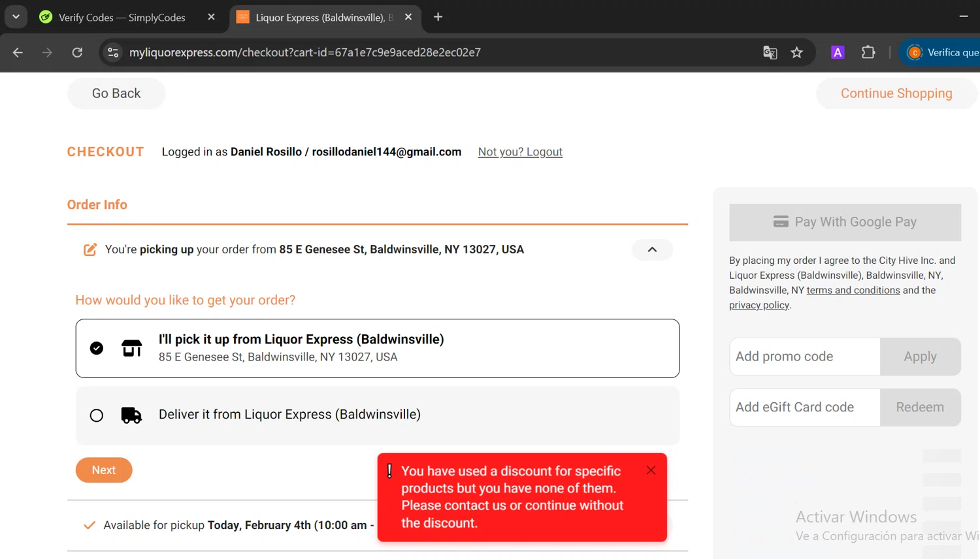
Task: Collapse the Order Info section chevron
Action: [x=652, y=249]
